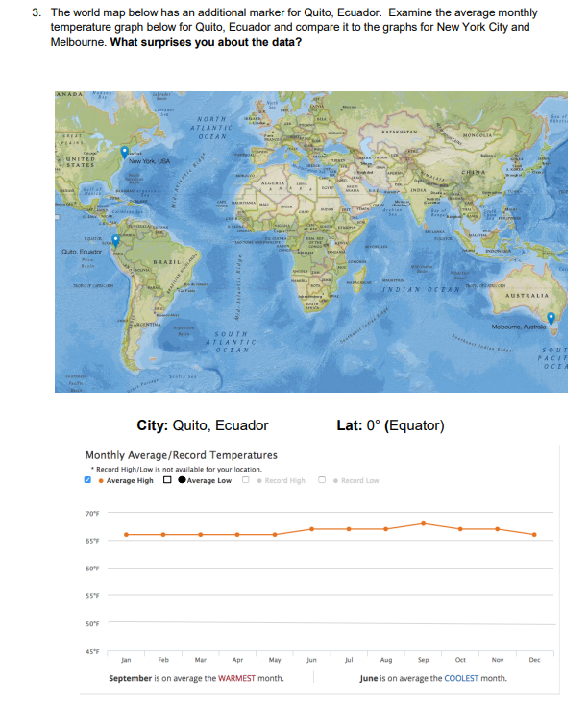Click the word COOLEST below the chart
Screen dimensions: 588x726
pos(461,678)
